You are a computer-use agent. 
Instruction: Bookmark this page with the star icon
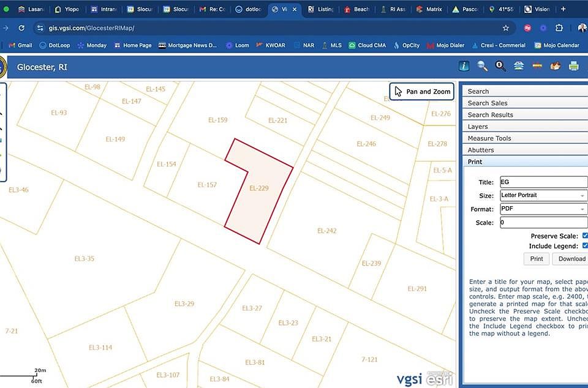point(506,28)
